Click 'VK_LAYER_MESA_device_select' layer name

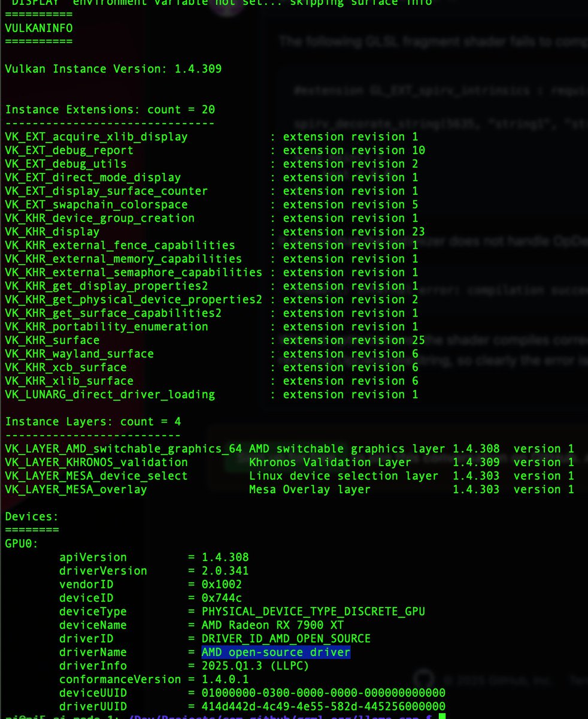pyautogui.click(x=96, y=476)
